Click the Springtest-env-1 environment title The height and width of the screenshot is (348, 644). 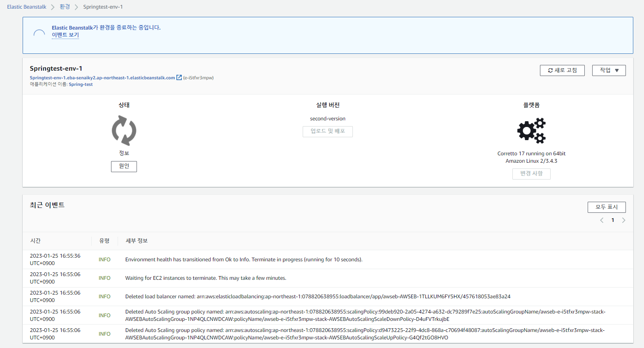(56, 69)
